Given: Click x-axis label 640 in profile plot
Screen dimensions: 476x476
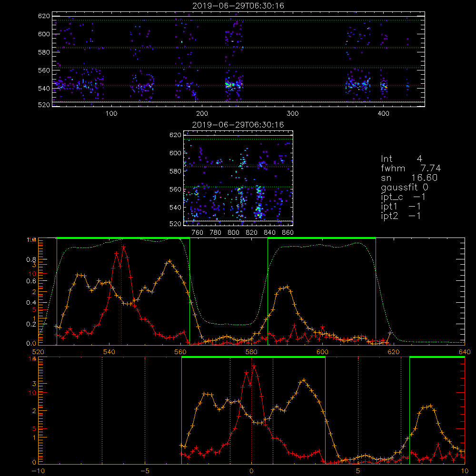Looking at the screenshot, I should click(465, 352).
